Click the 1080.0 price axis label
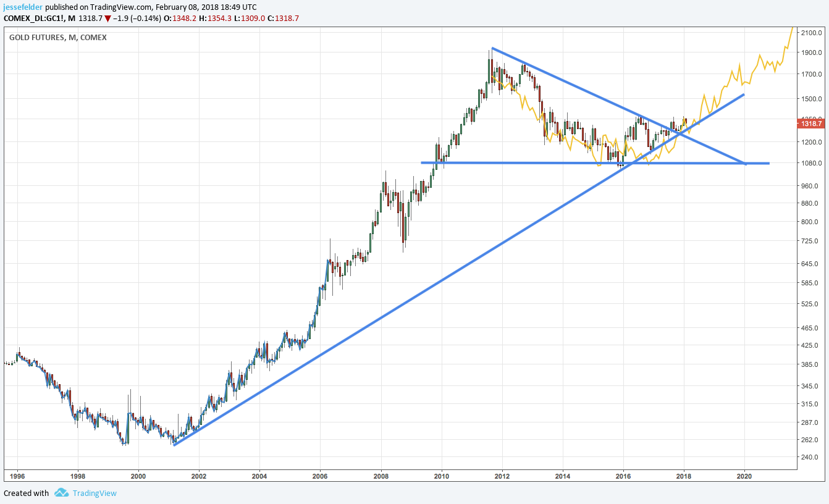This screenshot has width=829, height=504. [812, 163]
